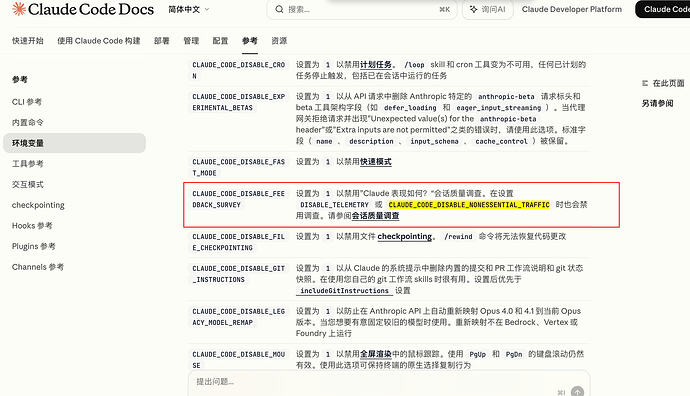The height and width of the screenshot is (396, 690).
Task: Click the send arrow in the question box
Action: pos(577,392)
